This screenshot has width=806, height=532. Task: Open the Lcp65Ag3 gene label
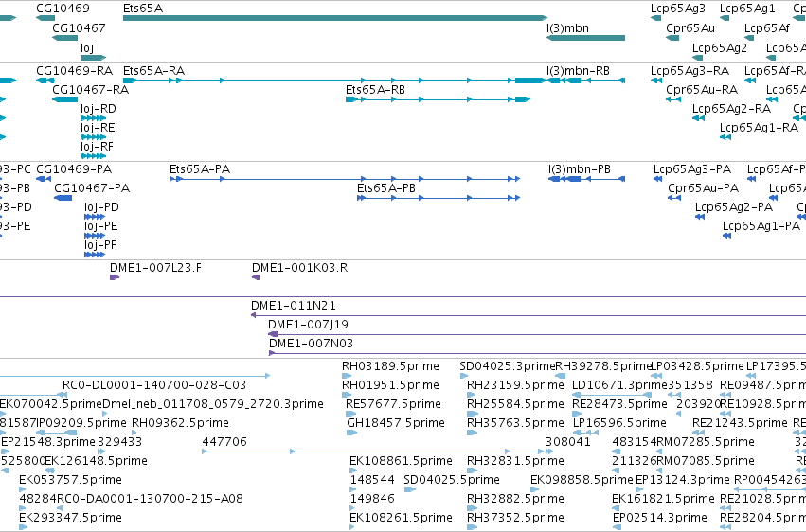[677, 9]
